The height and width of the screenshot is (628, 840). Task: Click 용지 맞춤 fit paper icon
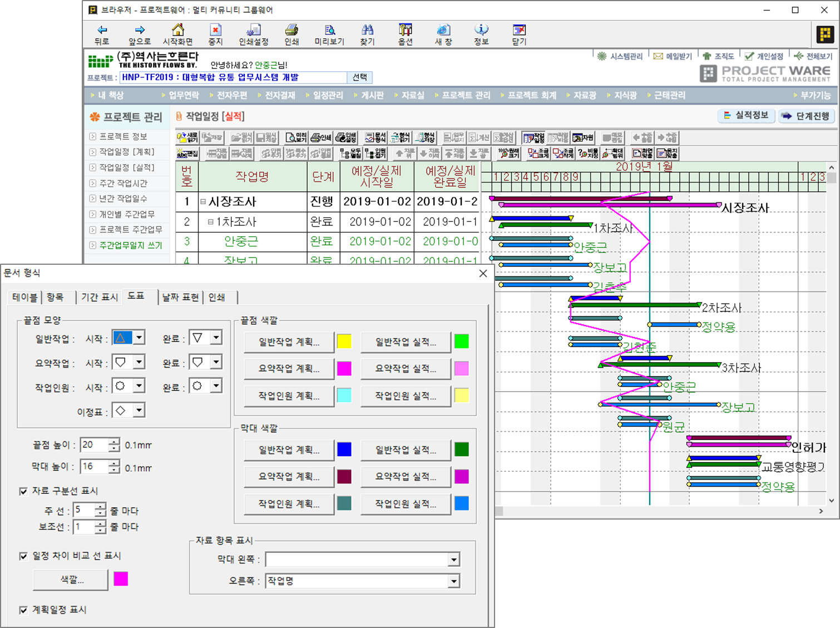pos(667,153)
